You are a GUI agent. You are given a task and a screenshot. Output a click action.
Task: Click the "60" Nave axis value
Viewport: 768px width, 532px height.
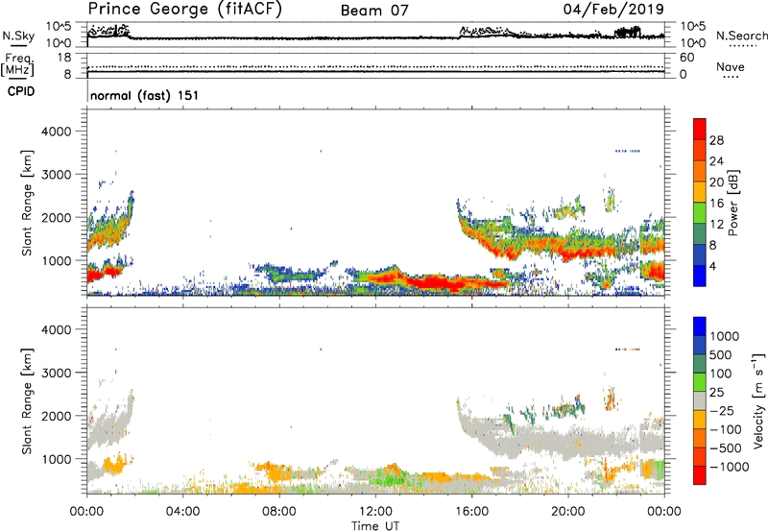tap(686, 58)
